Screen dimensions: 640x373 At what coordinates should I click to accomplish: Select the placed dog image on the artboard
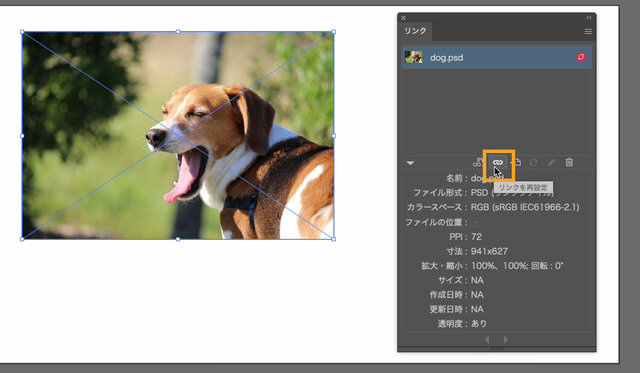[x=178, y=135]
